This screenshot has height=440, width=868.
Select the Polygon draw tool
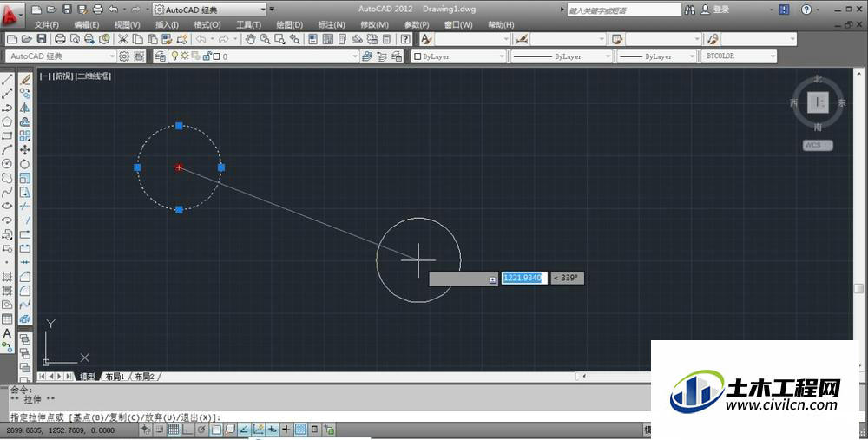(x=7, y=121)
